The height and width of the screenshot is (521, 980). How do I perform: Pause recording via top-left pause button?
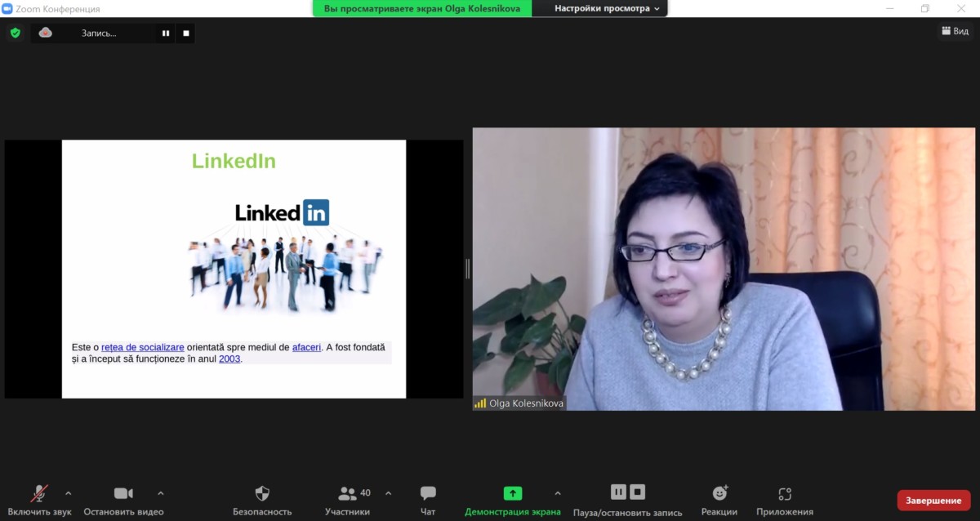(166, 33)
